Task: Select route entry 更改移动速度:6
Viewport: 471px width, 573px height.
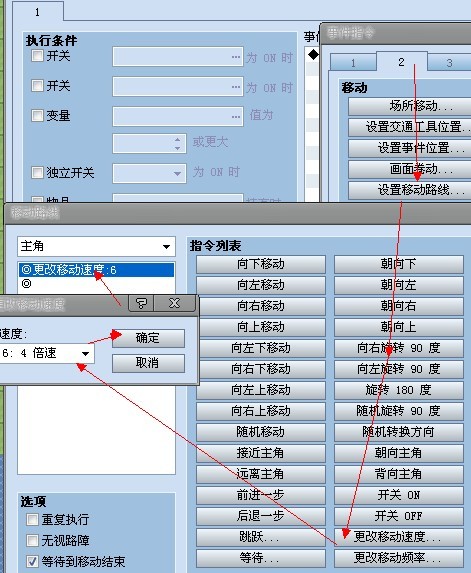Action: pyautogui.click(x=96, y=270)
